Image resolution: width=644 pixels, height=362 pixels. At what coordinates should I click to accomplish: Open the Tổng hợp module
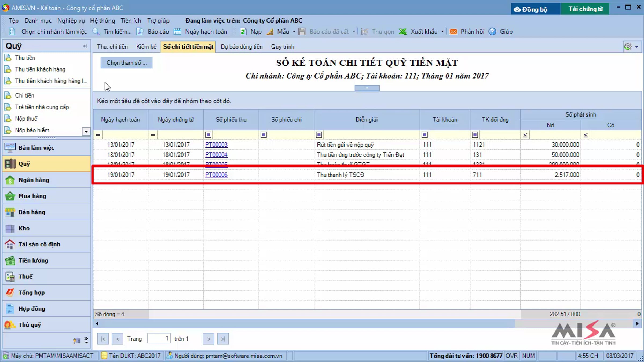tap(47, 293)
